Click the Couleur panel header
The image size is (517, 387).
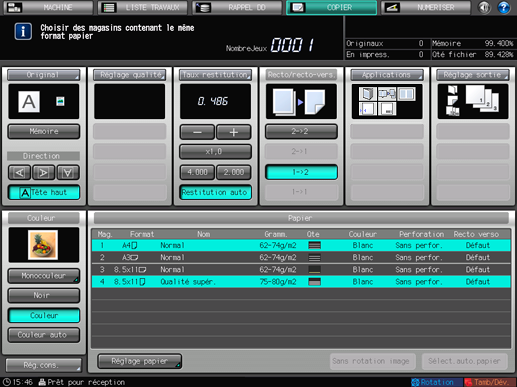coord(44,218)
